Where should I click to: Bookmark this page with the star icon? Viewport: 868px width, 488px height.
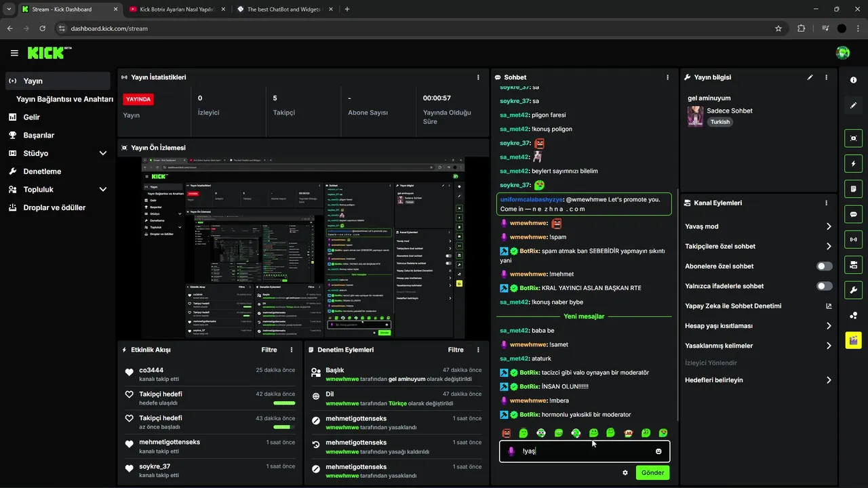pyautogui.click(x=778, y=28)
